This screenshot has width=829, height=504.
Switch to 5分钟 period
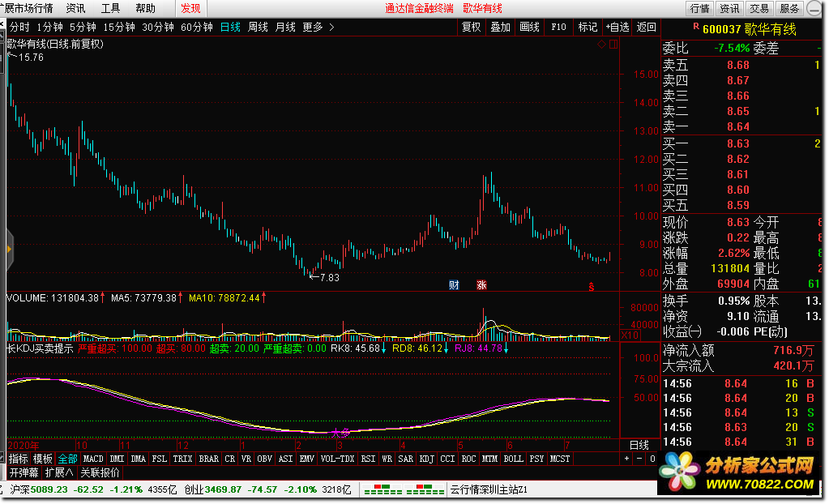pyautogui.click(x=83, y=27)
